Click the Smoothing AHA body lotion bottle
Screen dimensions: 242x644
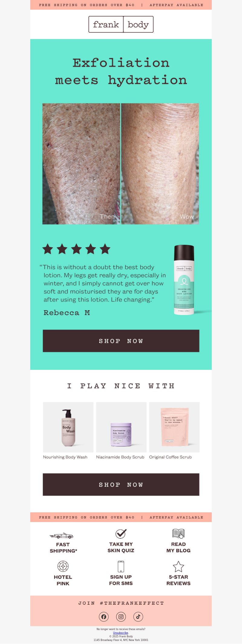pos(184,280)
